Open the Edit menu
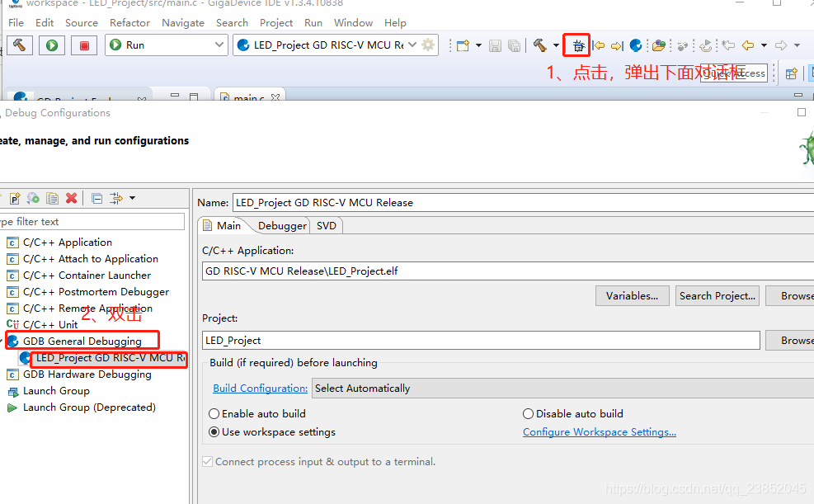 coord(45,23)
